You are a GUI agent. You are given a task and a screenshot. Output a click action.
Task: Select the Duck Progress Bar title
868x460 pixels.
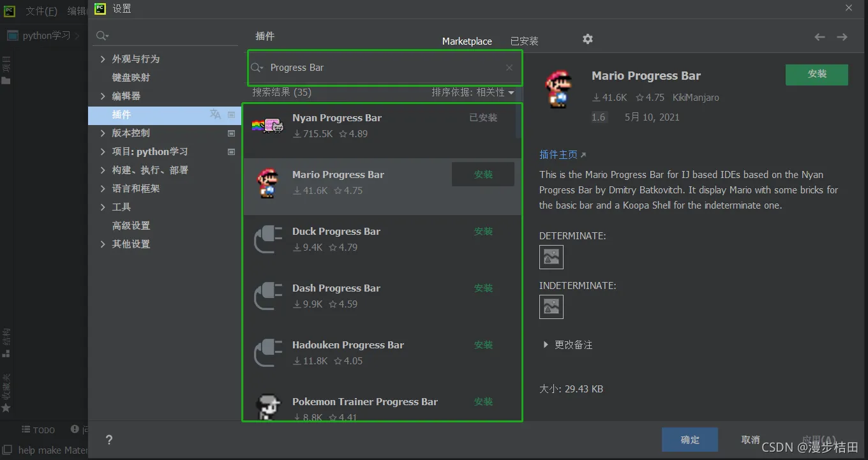point(336,231)
